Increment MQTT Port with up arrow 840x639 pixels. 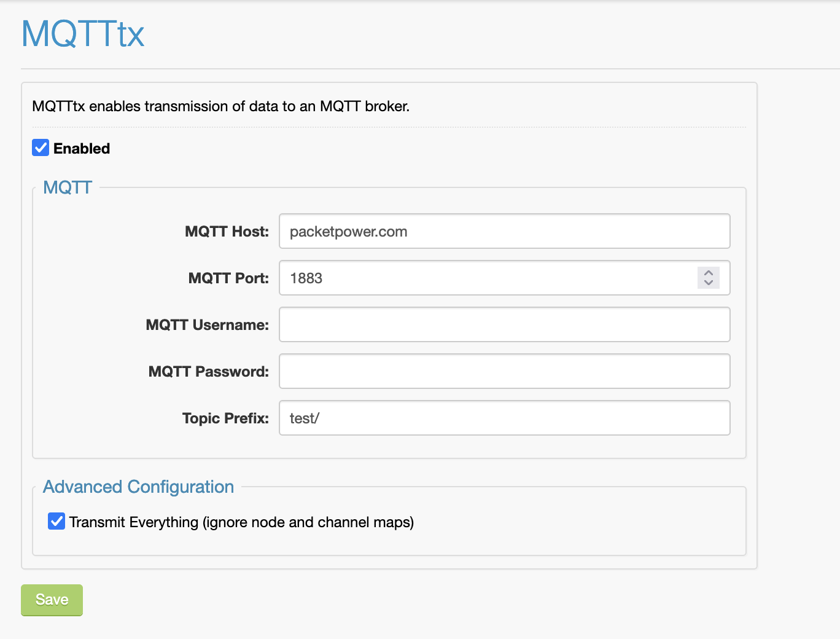click(709, 273)
